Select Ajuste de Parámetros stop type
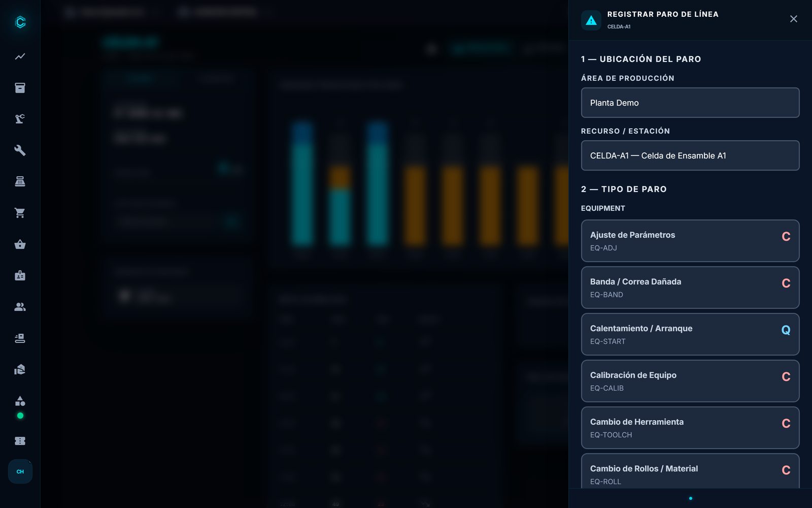Screen dimensions: 812x508 point(690,241)
